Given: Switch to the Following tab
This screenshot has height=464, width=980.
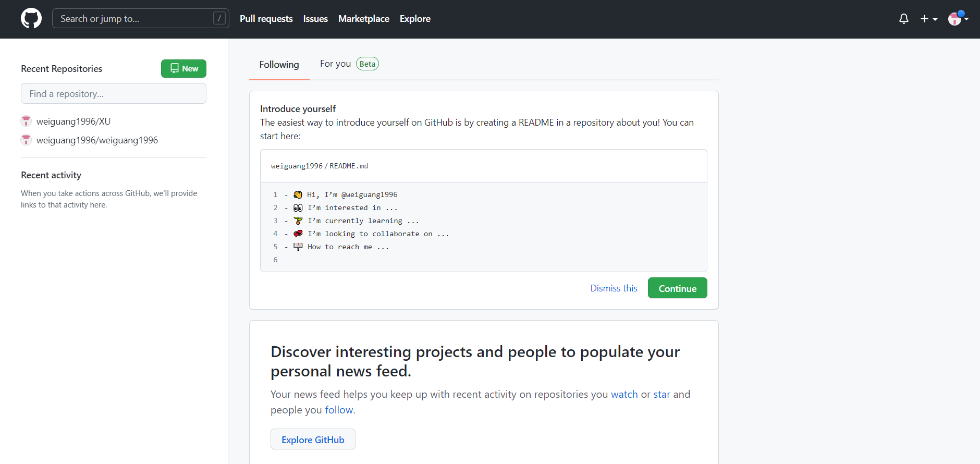Looking at the screenshot, I should click(279, 65).
